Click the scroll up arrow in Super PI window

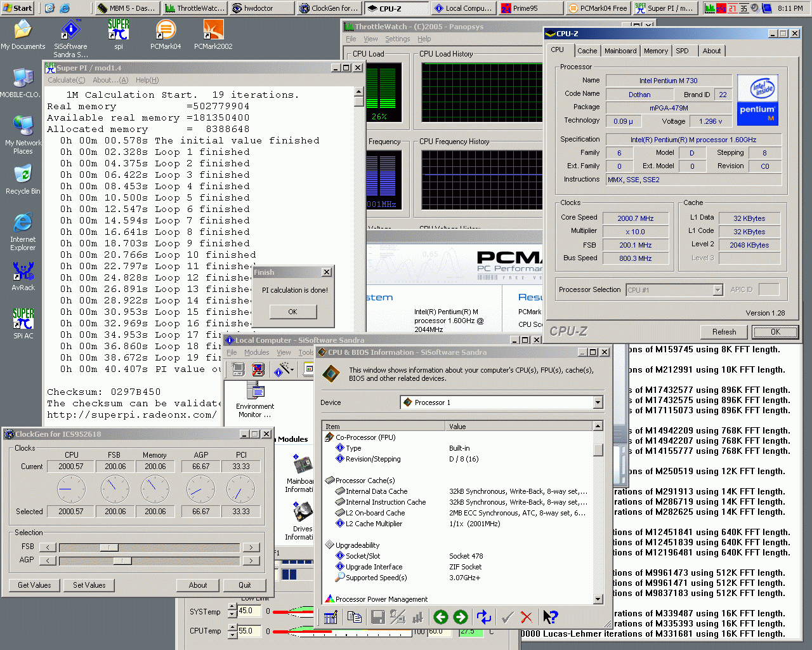[358, 93]
